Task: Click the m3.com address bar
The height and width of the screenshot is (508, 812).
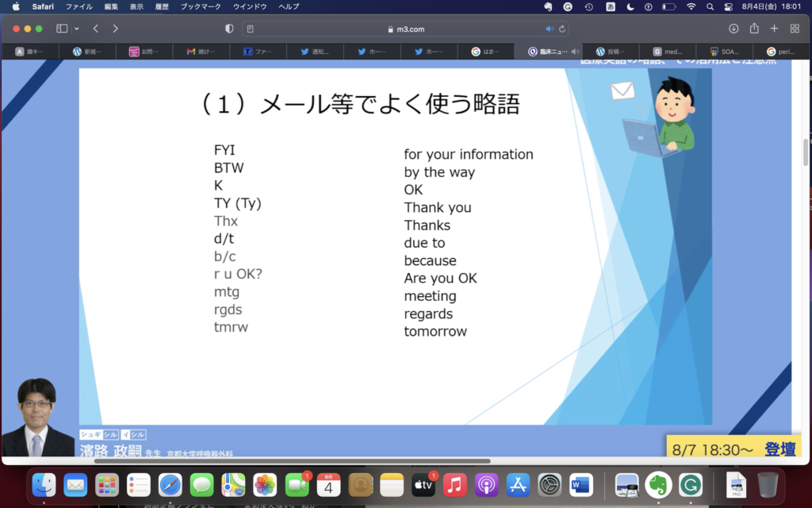Action: (x=404, y=29)
